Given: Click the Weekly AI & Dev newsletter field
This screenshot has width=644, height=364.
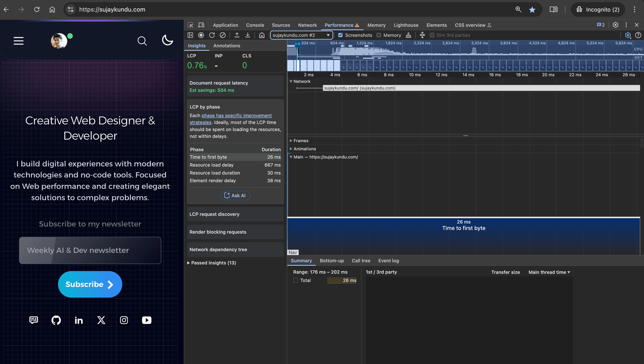Looking at the screenshot, I should click(x=90, y=250).
